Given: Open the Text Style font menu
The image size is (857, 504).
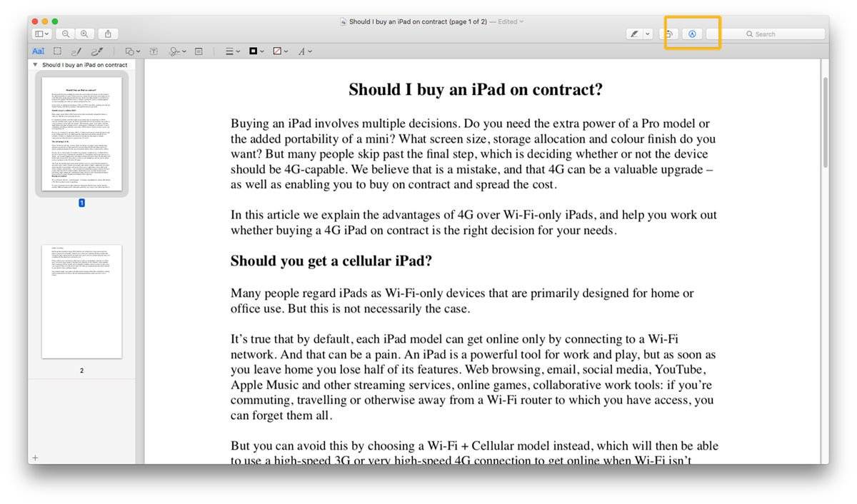Looking at the screenshot, I should coord(305,51).
